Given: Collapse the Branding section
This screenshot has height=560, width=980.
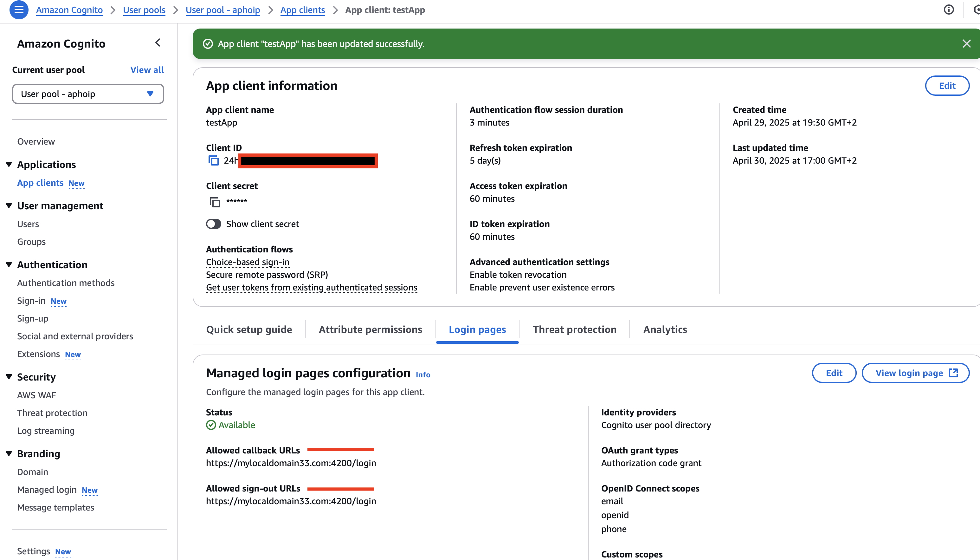Looking at the screenshot, I should click(9, 453).
